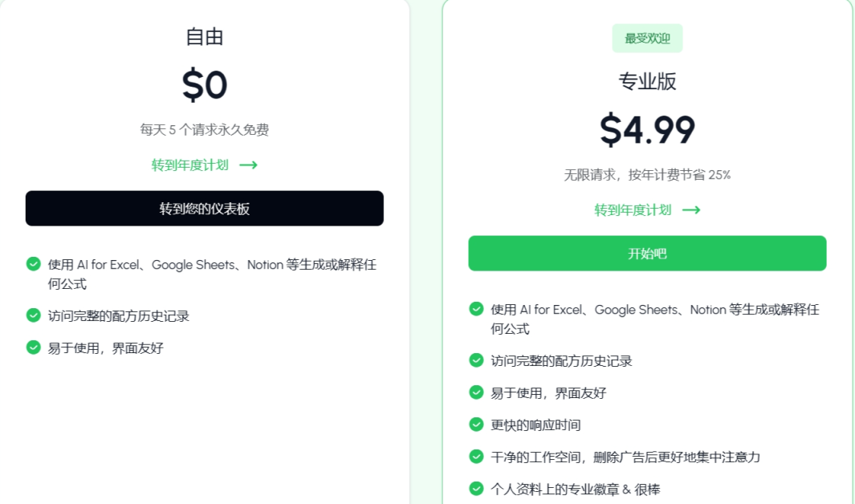Click check icon beside 访问完整的配方历史记录 in 自由 card
This screenshot has width=855, height=504.
(33, 315)
